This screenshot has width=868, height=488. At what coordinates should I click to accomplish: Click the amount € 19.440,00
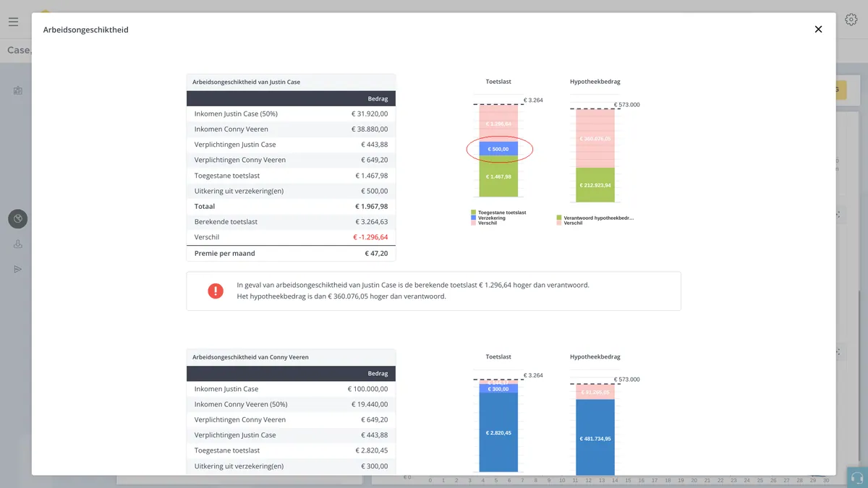pos(370,405)
